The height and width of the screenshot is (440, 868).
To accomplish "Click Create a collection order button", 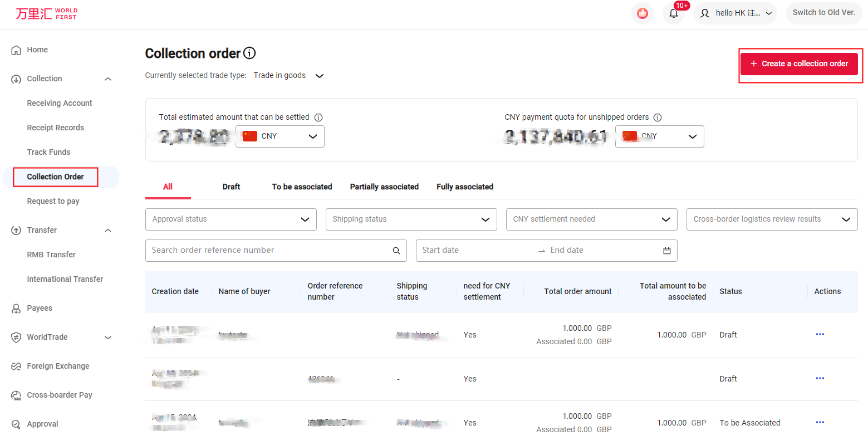I will click(x=799, y=64).
